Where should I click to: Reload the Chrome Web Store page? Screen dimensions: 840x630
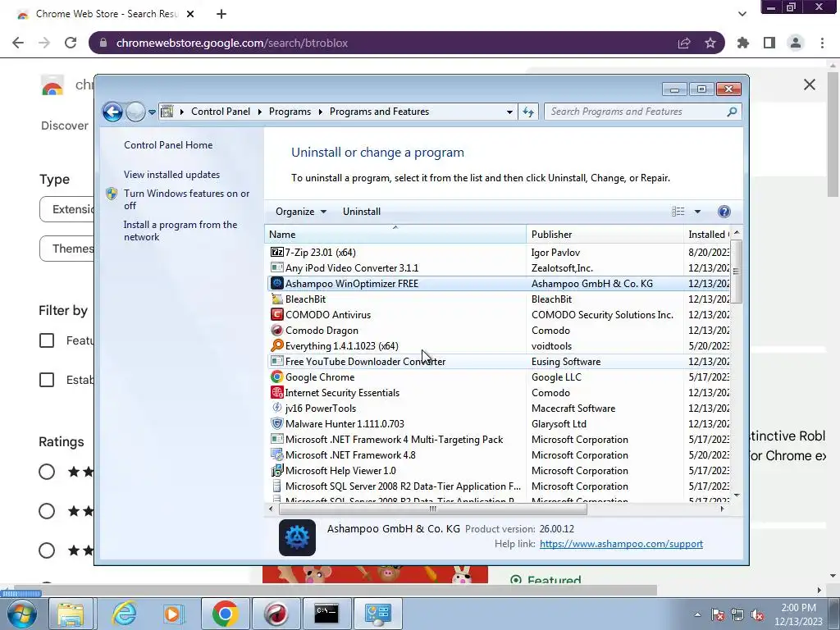tap(71, 43)
